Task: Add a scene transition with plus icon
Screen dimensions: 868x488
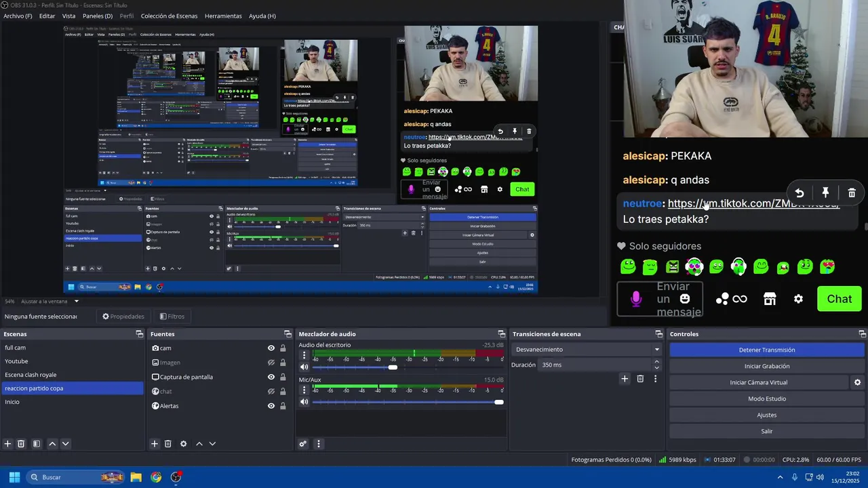Action: pyautogui.click(x=625, y=379)
